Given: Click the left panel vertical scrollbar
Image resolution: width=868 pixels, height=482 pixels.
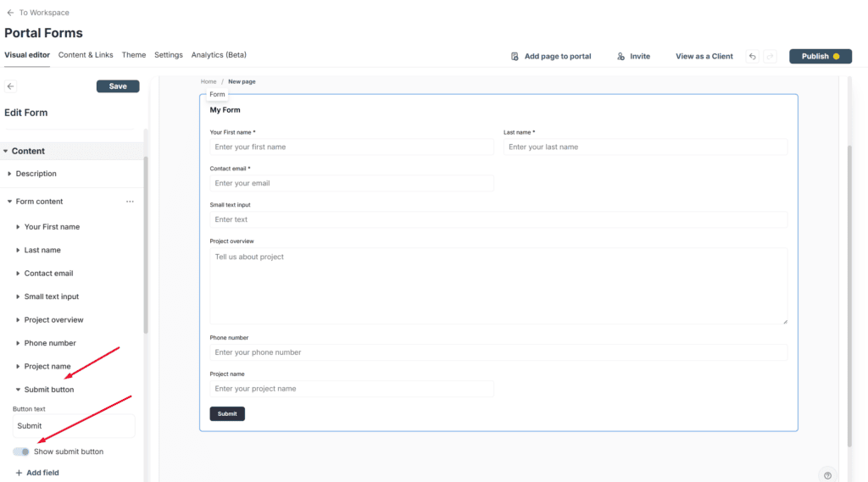Looking at the screenshot, I should coord(146,245).
